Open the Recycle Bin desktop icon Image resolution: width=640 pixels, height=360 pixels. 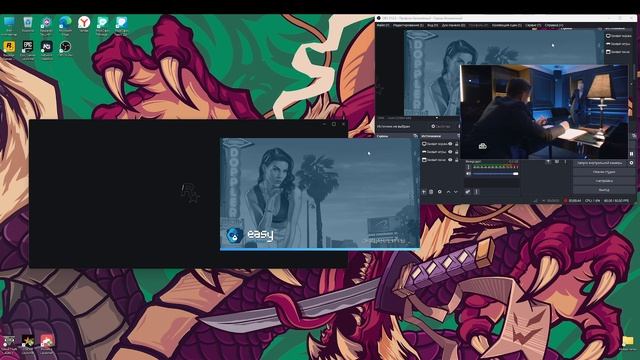(x=28, y=24)
